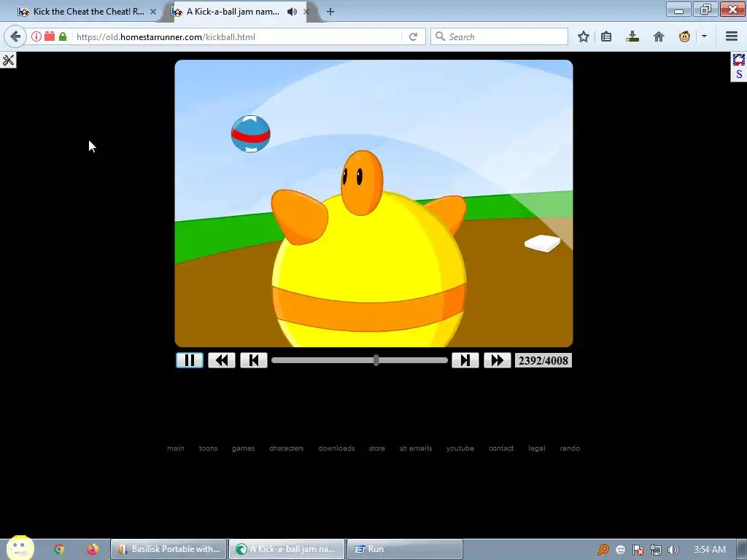Click the rewind double-arrow button

tap(222, 360)
